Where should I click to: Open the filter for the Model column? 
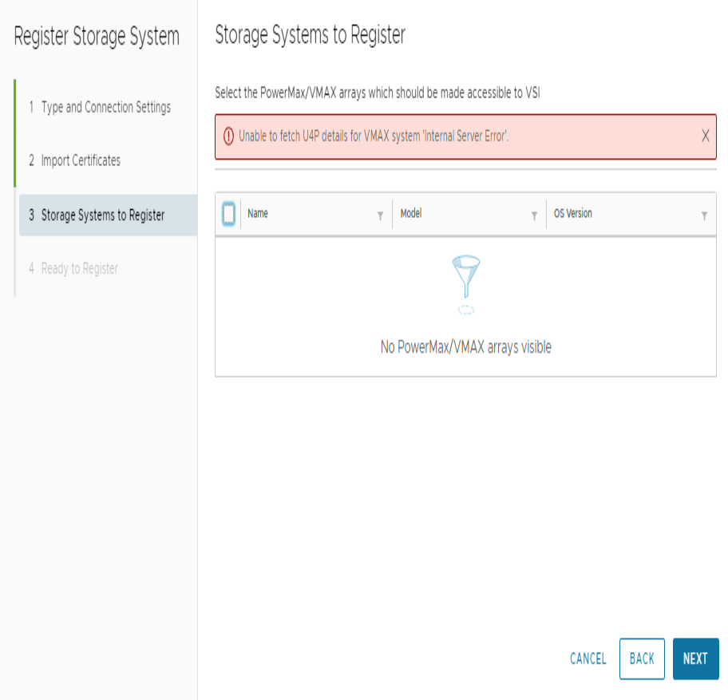coord(534,216)
